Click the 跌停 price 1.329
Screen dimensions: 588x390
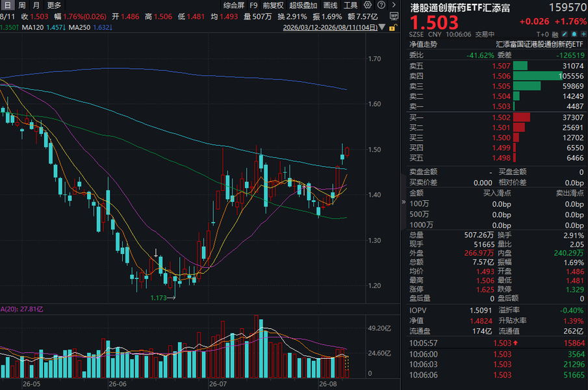tap(575, 289)
